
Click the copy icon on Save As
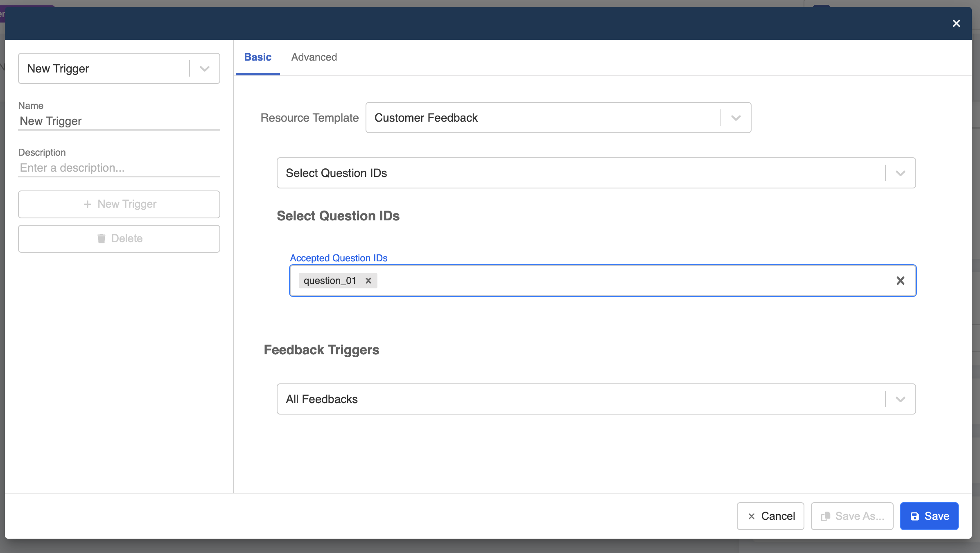click(825, 516)
